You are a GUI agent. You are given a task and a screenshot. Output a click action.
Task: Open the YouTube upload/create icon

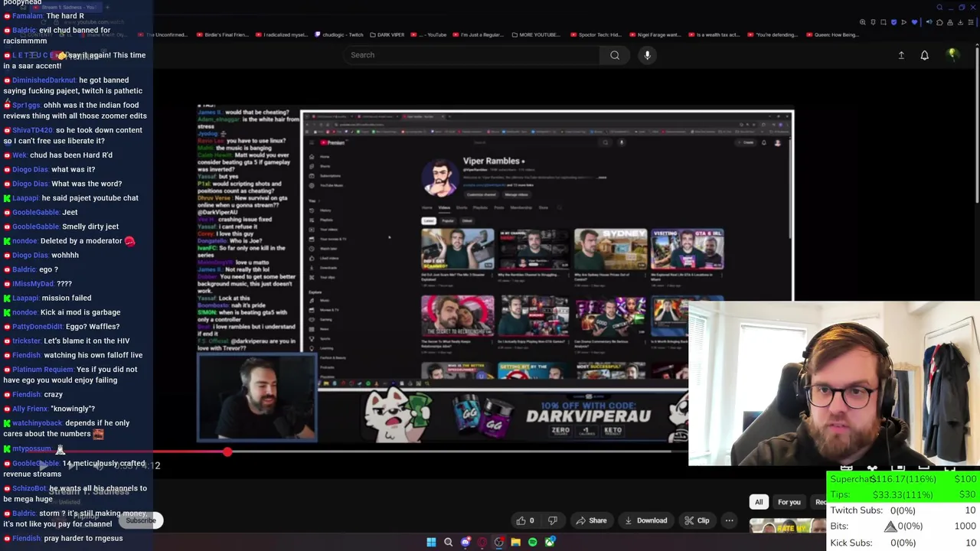901,55
